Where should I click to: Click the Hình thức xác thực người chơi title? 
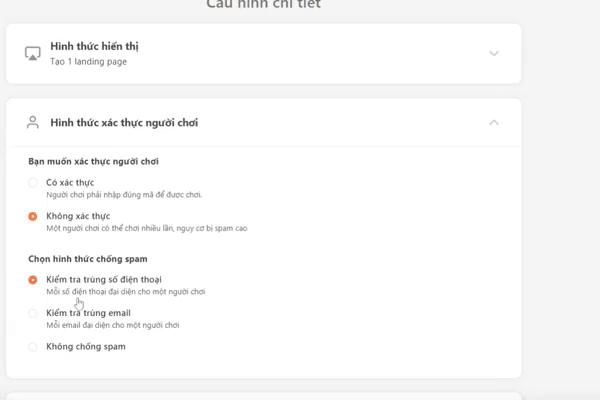point(124,122)
